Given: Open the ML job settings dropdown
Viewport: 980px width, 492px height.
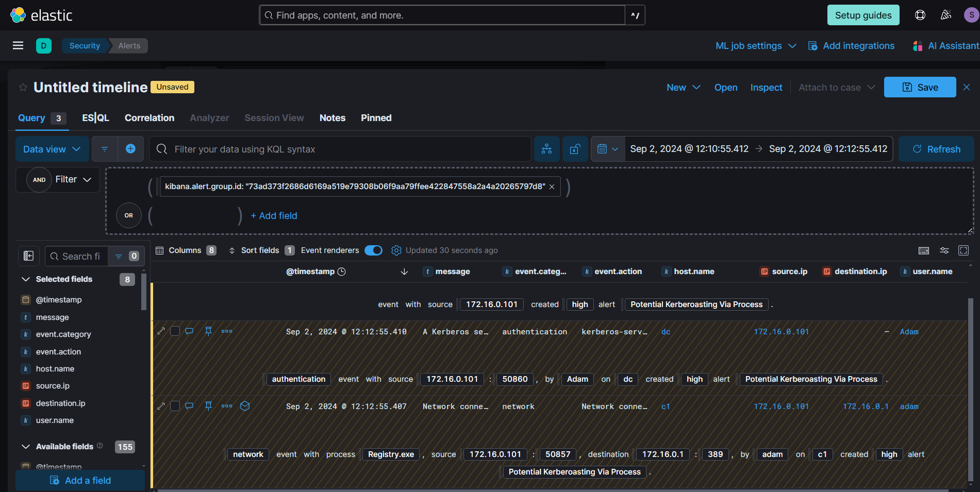Looking at the screenshot, I should [x=756, y=46].
